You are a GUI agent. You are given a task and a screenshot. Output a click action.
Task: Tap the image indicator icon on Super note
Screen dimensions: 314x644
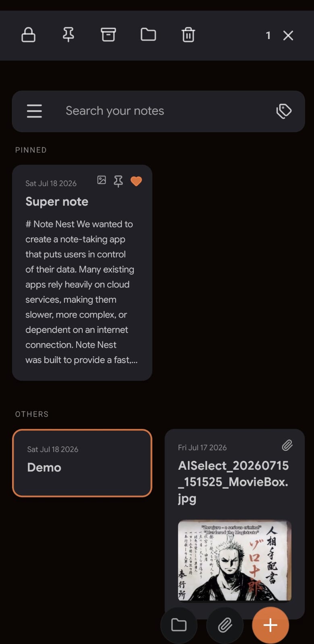point(102,180)
